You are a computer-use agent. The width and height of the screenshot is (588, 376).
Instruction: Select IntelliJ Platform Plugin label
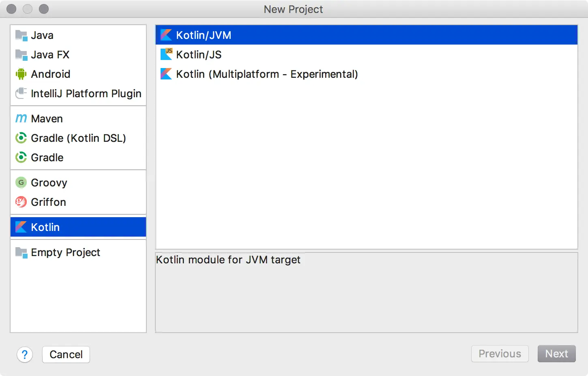[86, 94]
